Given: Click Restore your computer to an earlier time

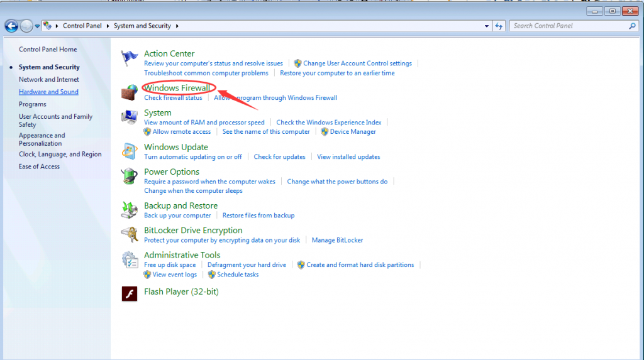Looking at the screenshot, I should (x=337, y=73).
